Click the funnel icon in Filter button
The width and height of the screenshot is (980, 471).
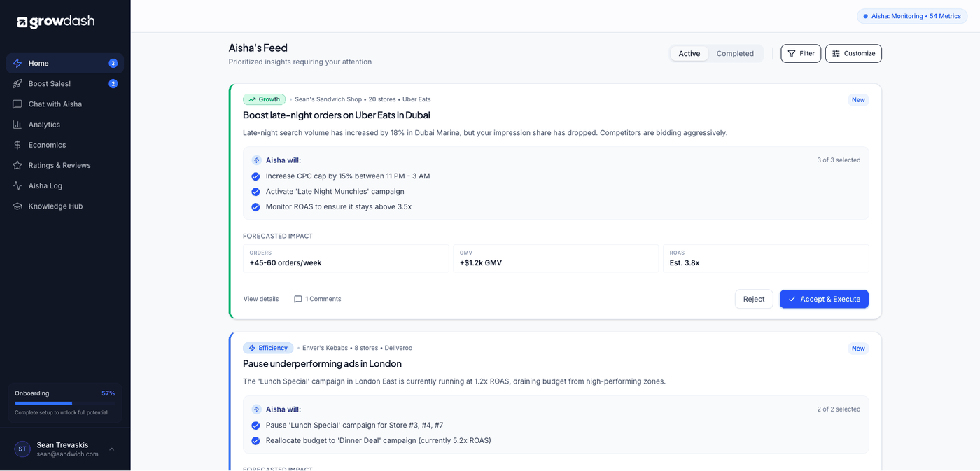tap(792, 53)
